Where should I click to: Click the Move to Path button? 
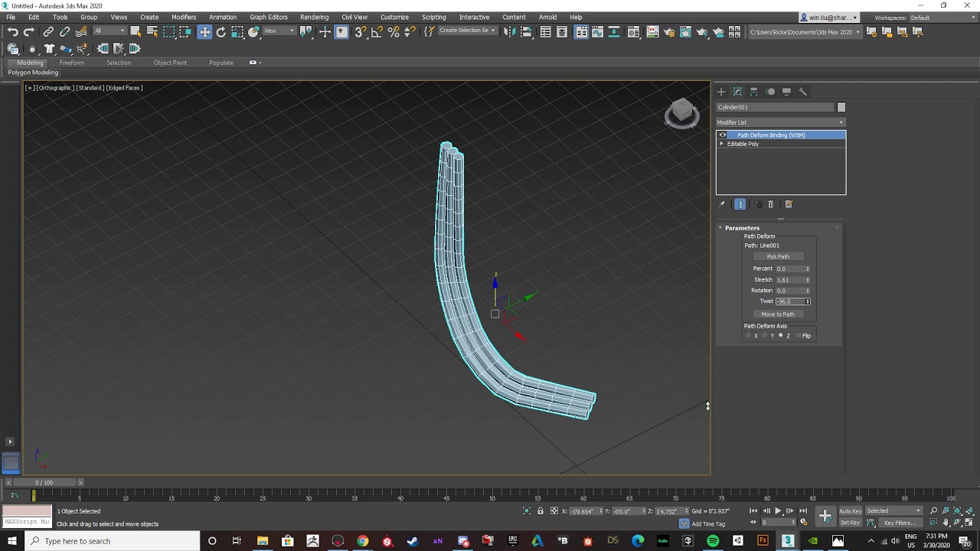coord(778,315)
